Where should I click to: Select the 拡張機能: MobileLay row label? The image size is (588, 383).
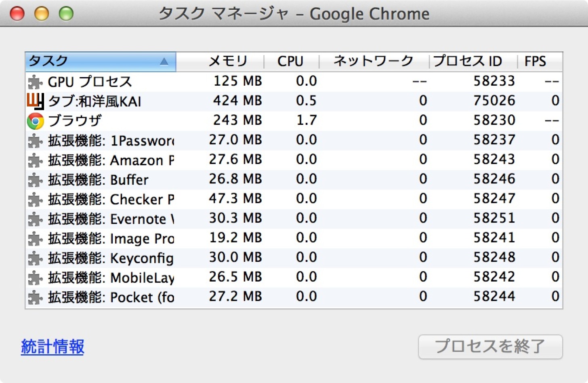pos(111,278)
